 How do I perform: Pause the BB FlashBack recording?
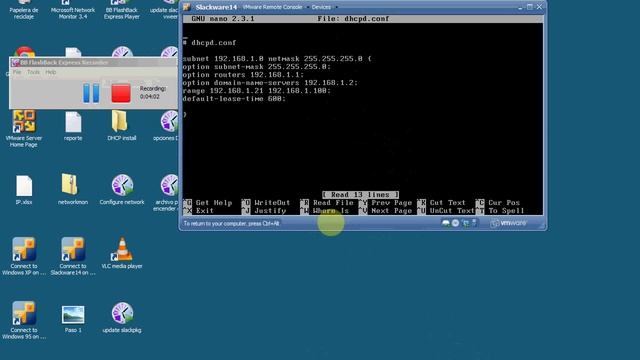coord(91,93)
